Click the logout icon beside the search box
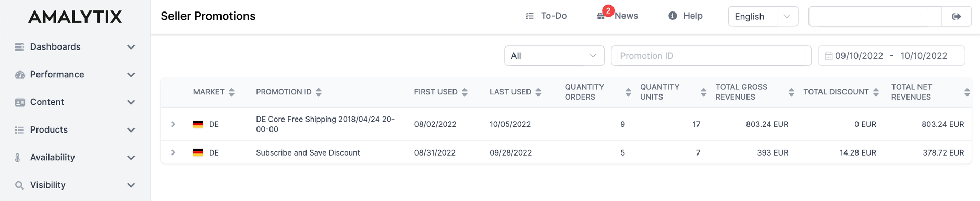980x201 pixels. (x=957, y=16)
